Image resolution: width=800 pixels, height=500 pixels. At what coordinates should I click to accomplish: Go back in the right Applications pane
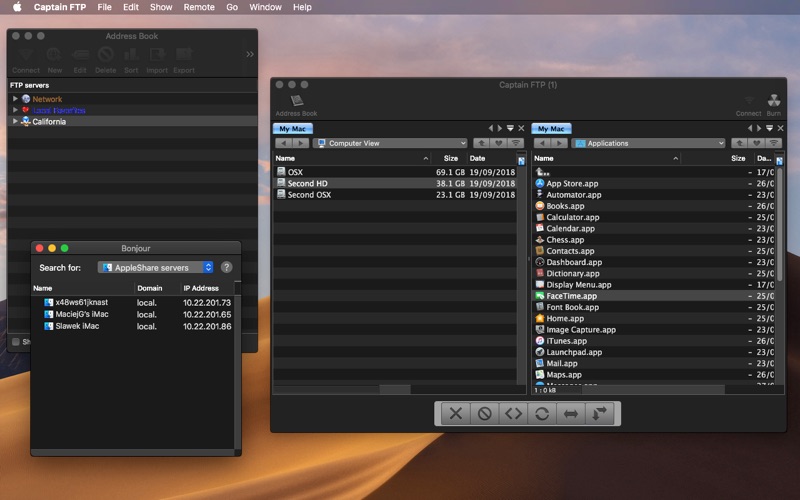542,143
